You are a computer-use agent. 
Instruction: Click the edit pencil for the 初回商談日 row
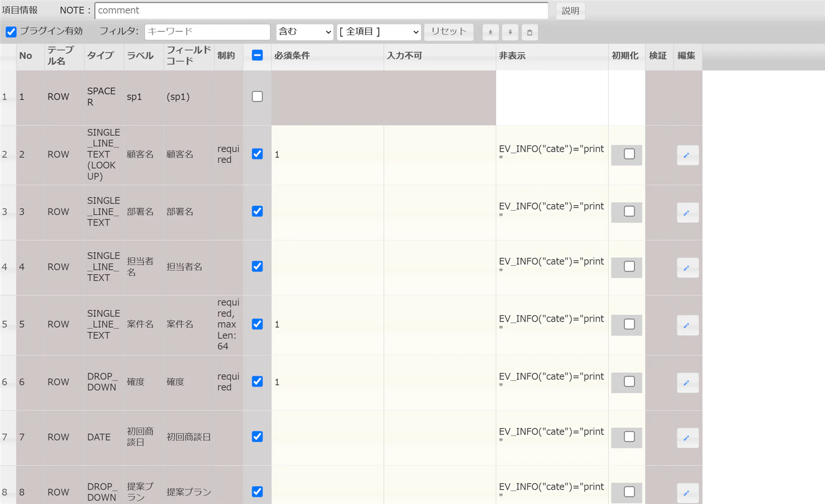pos(687,438)
